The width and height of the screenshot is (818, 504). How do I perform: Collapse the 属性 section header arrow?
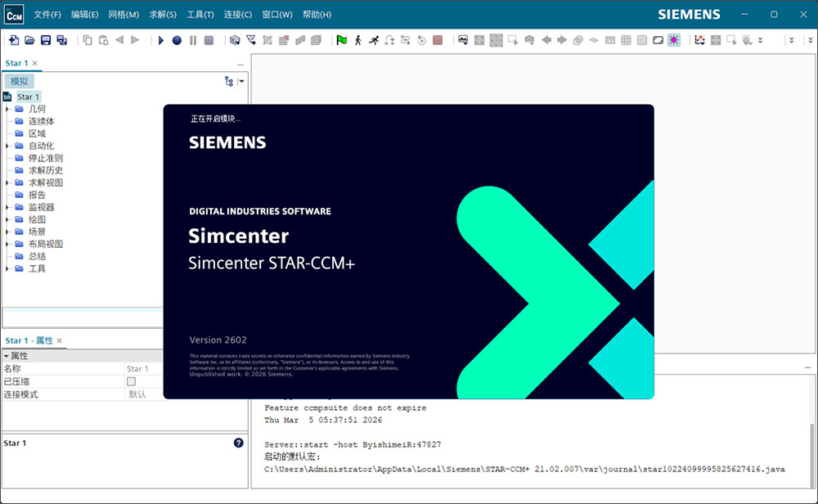coord(7,356)
